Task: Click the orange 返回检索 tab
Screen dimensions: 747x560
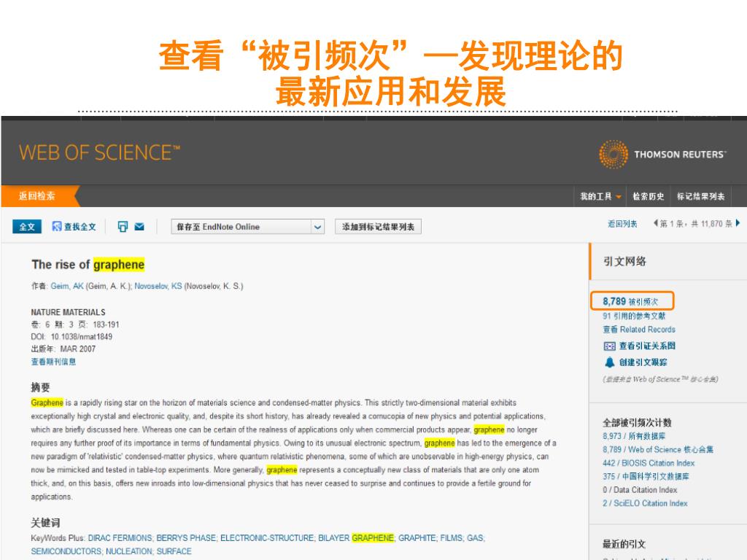Action: pos(39,195)
